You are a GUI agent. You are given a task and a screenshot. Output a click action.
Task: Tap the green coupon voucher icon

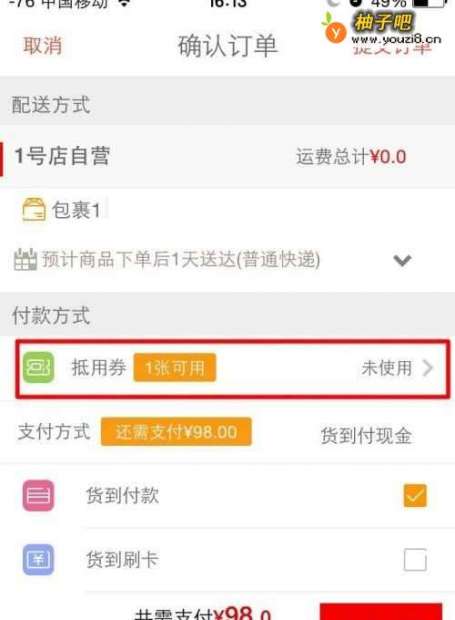coord(38,367)
